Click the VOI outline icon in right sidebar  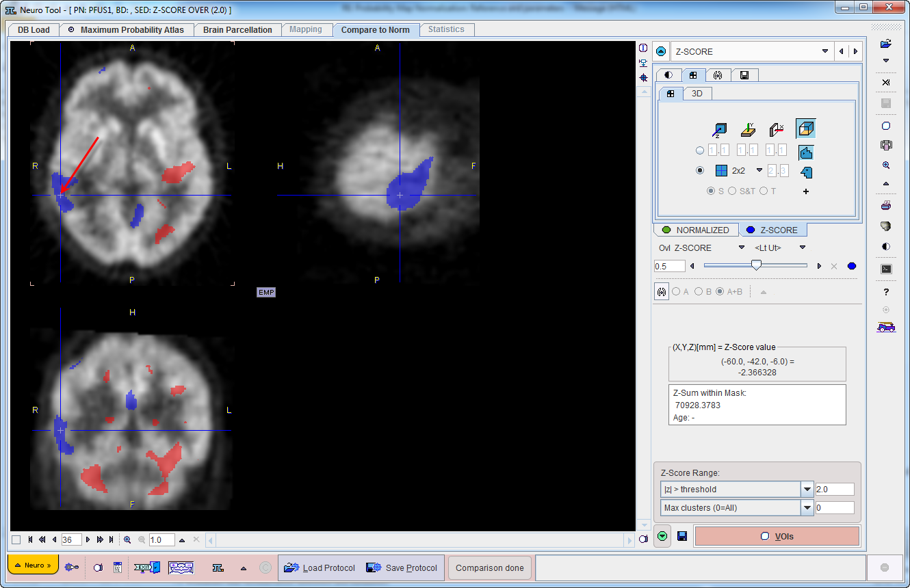[x=886, y=126]
